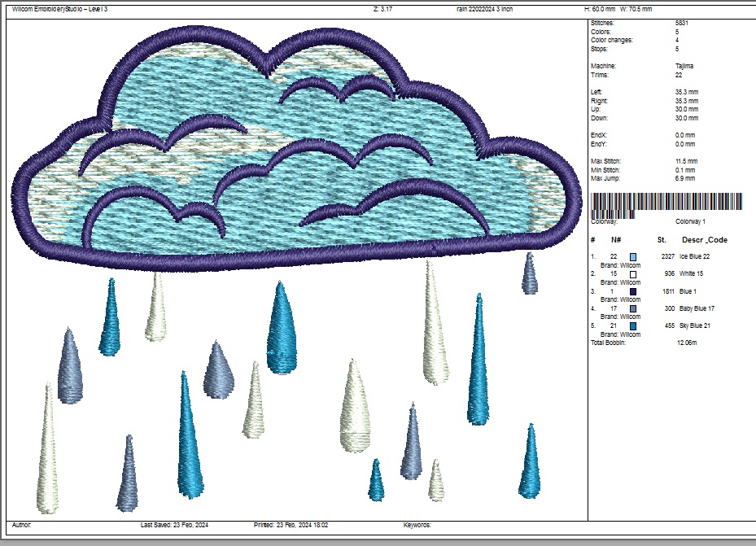Click the Ice Blue 22 color swatch

pos(634,257)
